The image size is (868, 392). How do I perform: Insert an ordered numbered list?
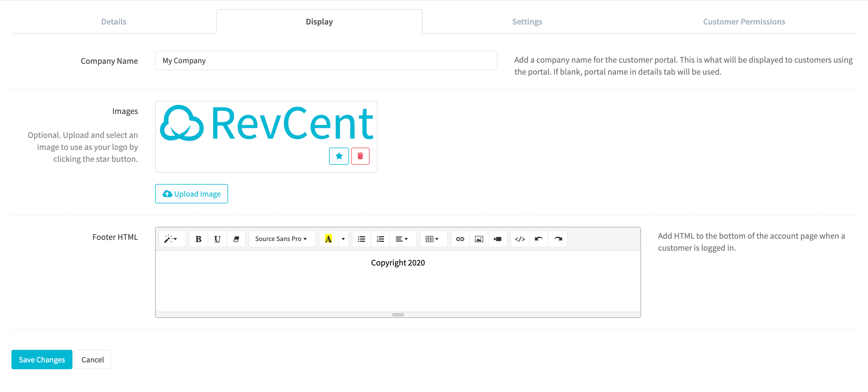pos(380,239)
